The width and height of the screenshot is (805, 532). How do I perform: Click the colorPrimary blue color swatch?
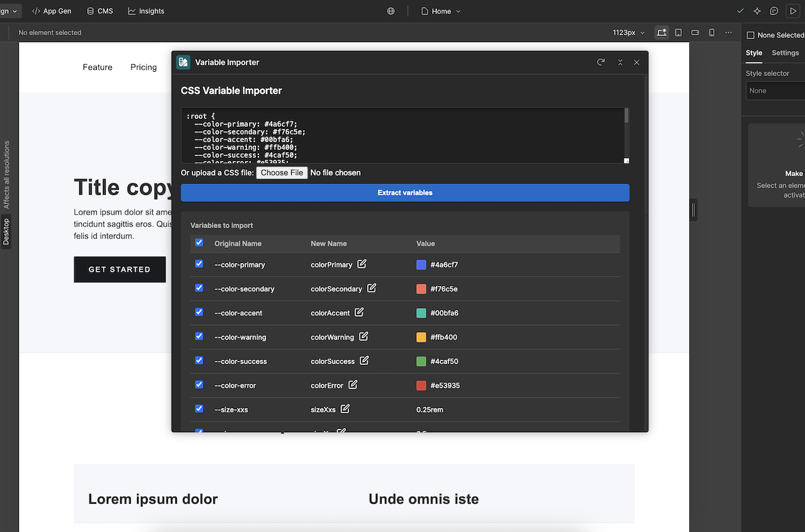[420, 265]
